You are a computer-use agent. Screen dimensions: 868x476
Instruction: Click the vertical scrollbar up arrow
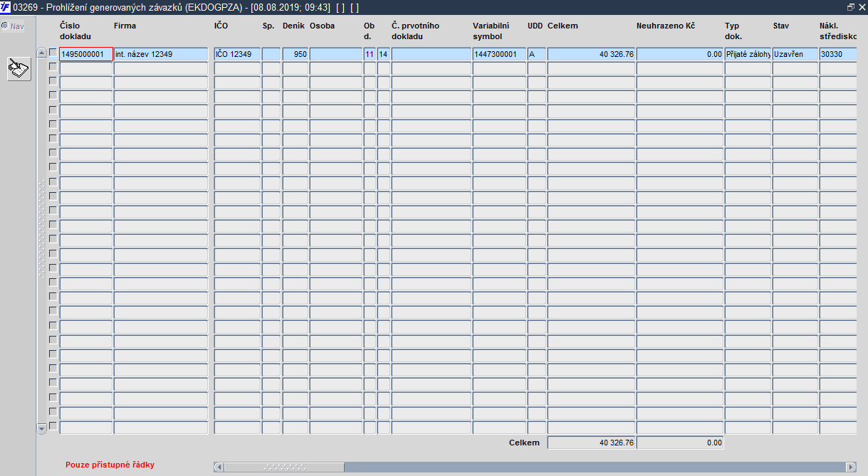[41, 53]
